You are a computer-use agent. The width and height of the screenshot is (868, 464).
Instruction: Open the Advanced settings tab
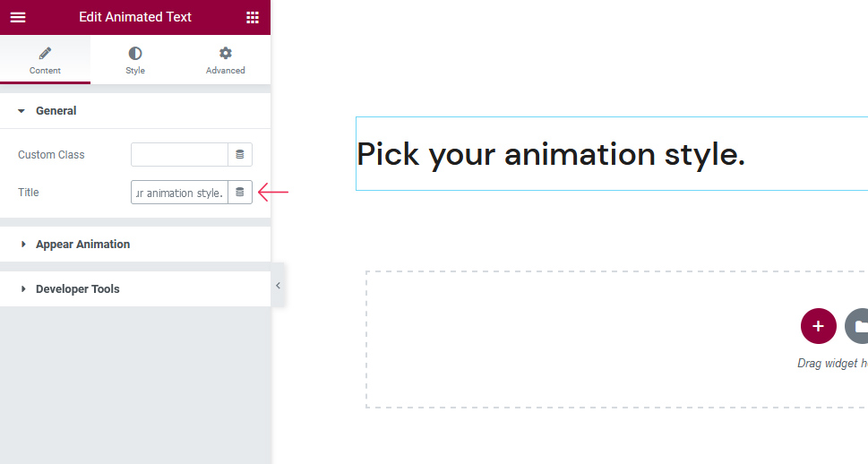pyautogui.click(x=225, y=60)
